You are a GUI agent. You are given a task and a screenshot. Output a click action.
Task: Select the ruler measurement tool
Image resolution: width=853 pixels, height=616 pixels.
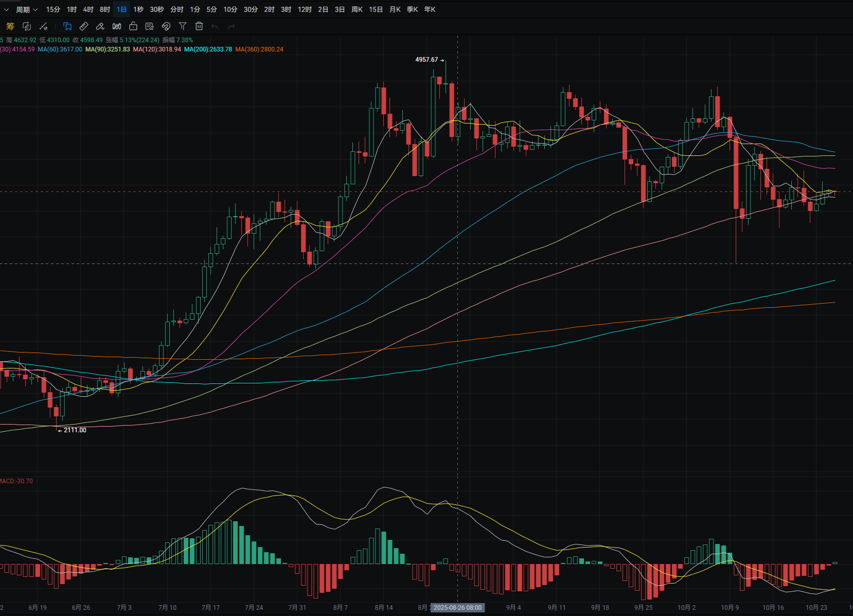84,26
